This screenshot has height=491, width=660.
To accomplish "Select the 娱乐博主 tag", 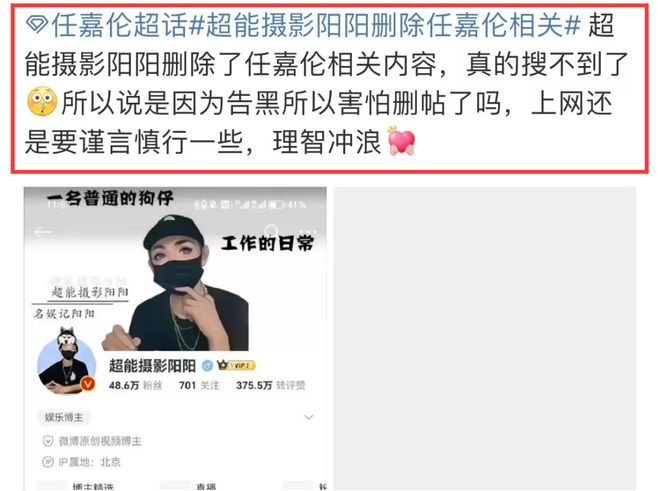I will coord(64,417).
